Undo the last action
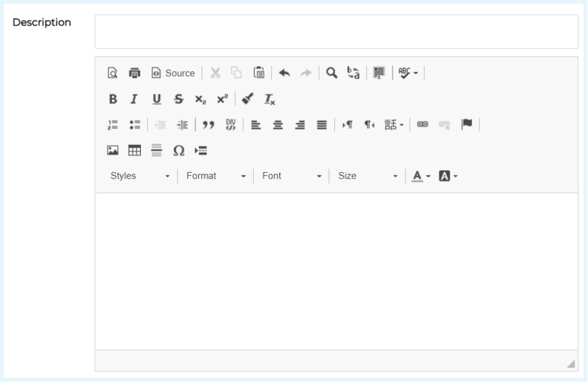Image resolution: width=588 pixels, height=382 pixels. point(284,73)
